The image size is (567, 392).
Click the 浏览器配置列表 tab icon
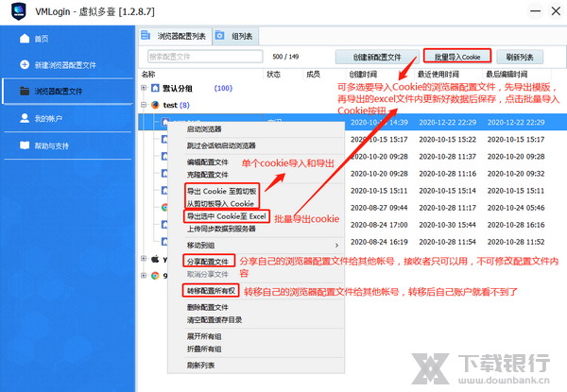(146, 35)
